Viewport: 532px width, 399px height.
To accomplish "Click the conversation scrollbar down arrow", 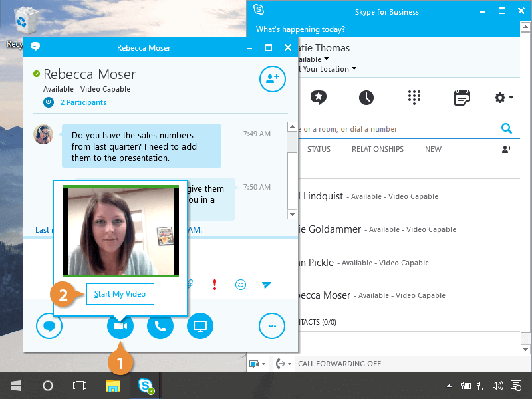I will (x=291, y=214).
